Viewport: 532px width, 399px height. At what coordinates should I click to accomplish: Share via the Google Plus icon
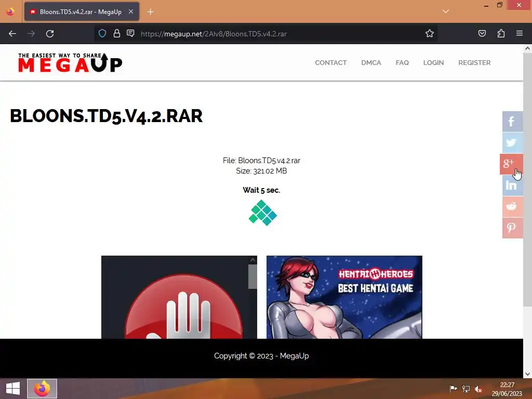(511, 164)
